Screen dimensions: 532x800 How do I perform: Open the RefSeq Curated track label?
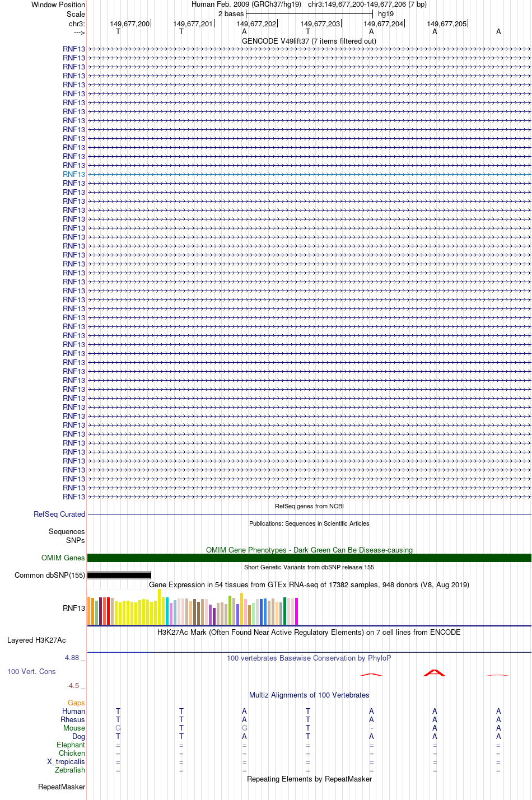[59, 514]
